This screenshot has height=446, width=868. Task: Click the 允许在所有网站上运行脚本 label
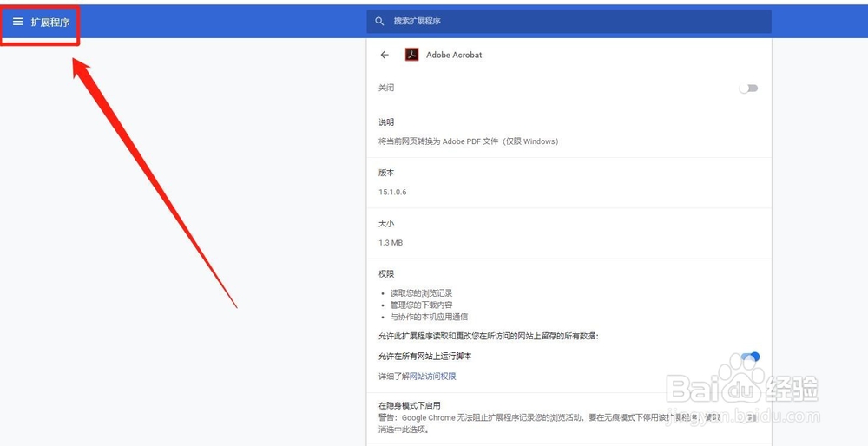[425, 357]
